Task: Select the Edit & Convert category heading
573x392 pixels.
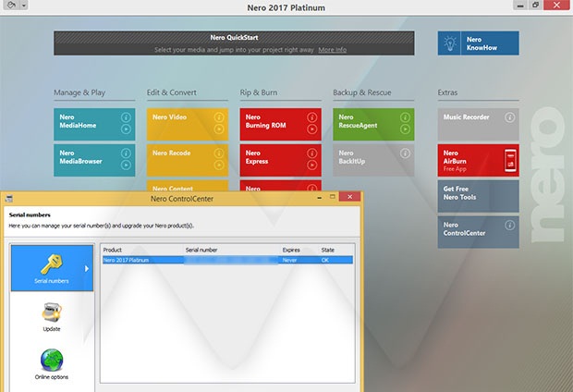Action: pos(171,92)
